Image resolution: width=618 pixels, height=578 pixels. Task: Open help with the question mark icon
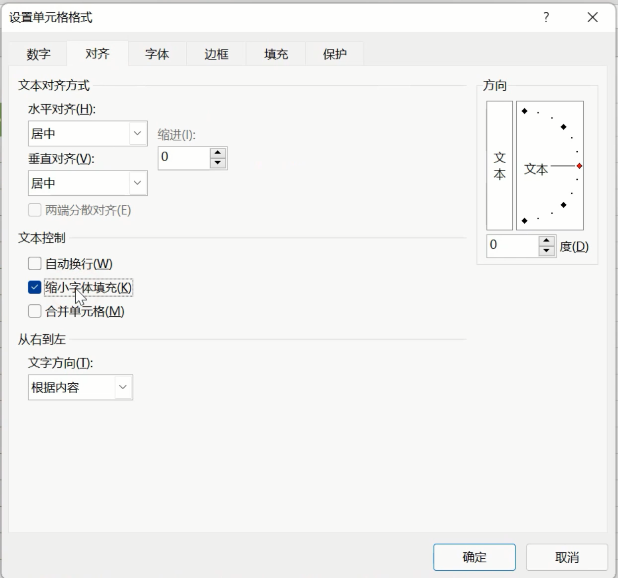pos(546,17)
